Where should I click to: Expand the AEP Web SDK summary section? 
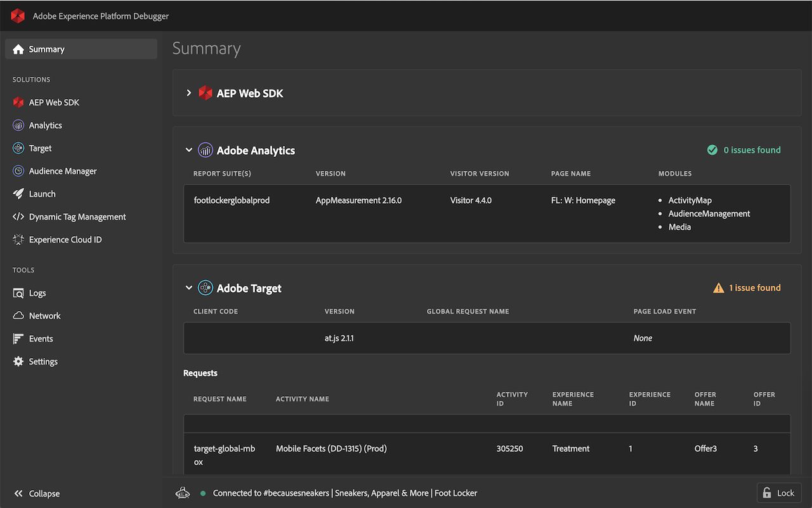pos(188,93)
